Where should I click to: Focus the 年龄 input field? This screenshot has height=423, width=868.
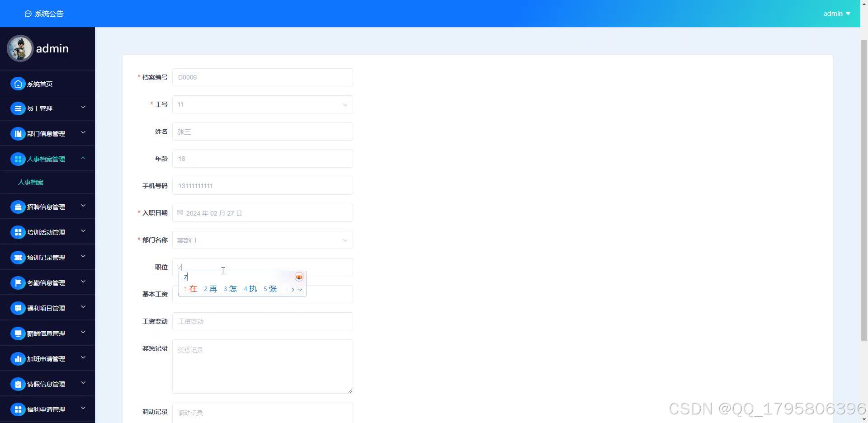point(263,159)
